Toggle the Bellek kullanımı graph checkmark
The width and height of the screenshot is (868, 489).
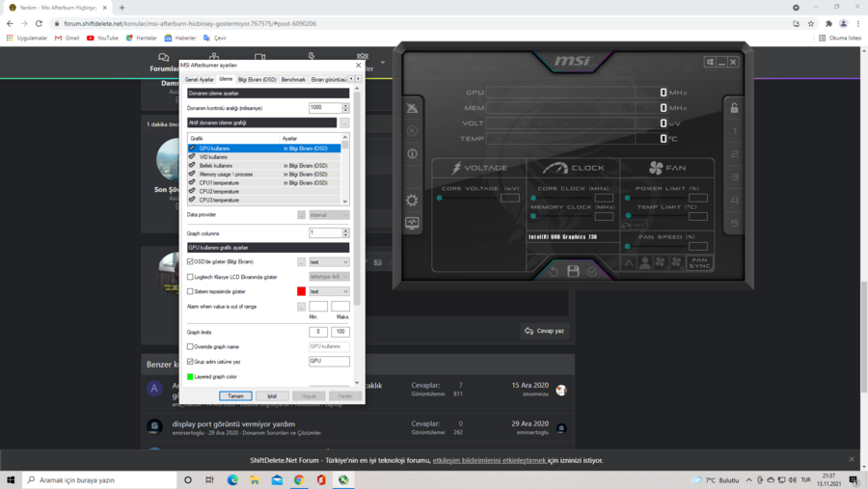click(x=192, y=166)
